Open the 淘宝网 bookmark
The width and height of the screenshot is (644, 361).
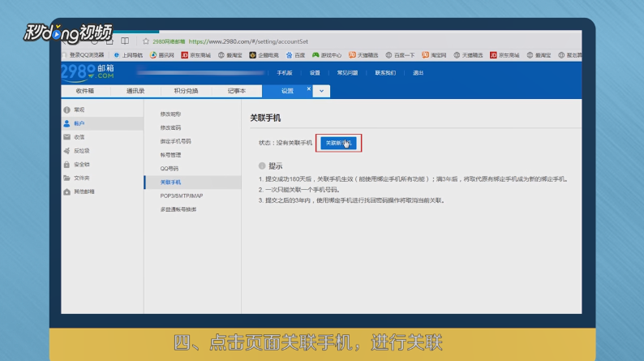click(434, 55)
